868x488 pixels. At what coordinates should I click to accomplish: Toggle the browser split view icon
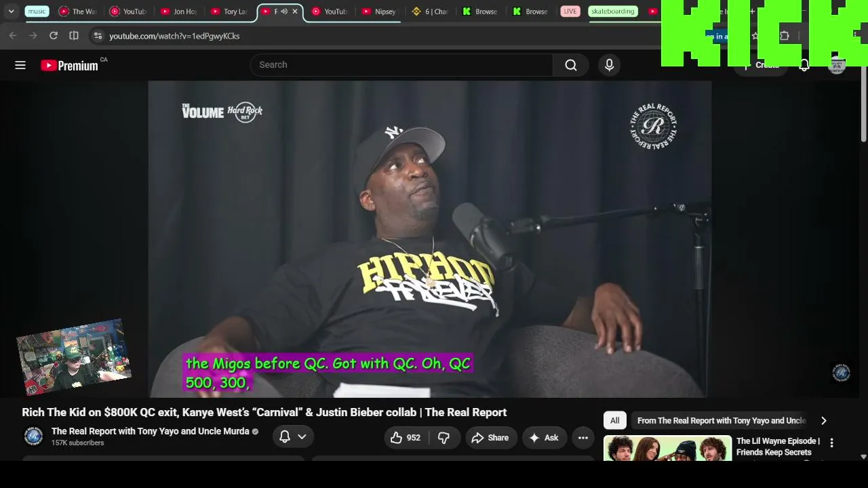[x=74, y=36]
